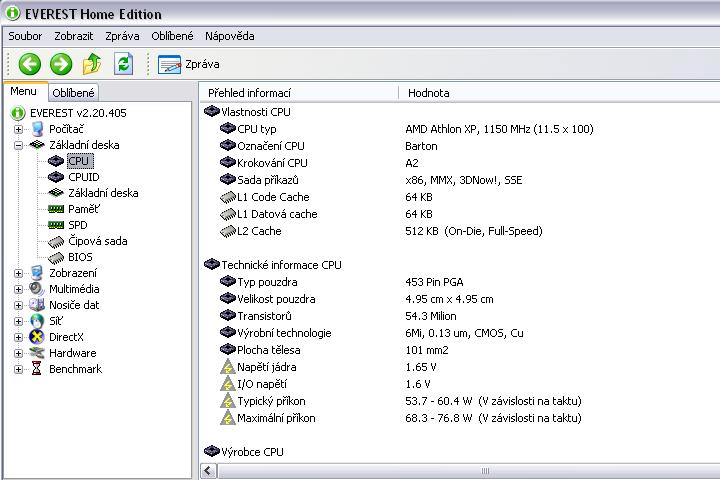Screen dimensions: 720x480
Task: Expand the Zobrazení tree node
Action: [x=18, y=273]
